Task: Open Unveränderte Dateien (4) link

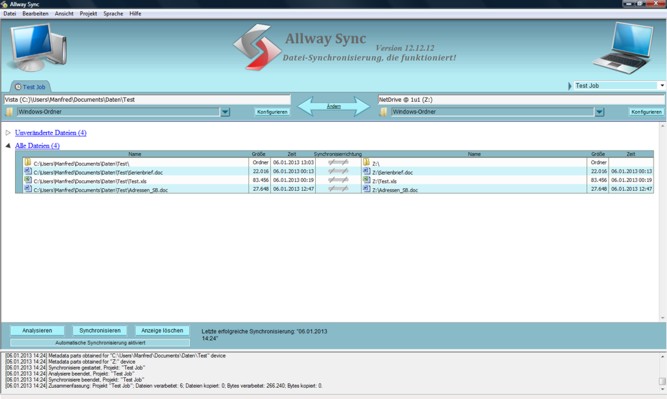Action: 51,133
